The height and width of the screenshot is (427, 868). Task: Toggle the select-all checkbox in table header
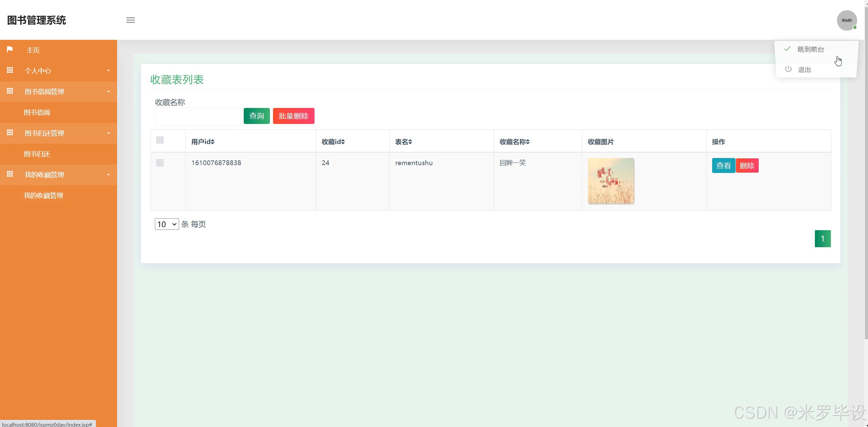160,140
